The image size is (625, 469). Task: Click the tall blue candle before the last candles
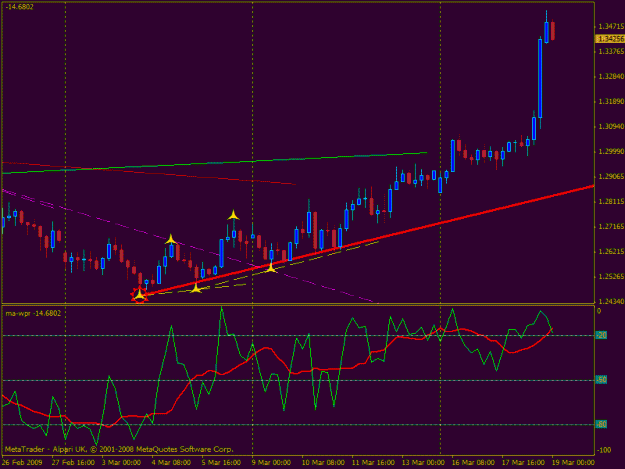click(x=540, y=78)
